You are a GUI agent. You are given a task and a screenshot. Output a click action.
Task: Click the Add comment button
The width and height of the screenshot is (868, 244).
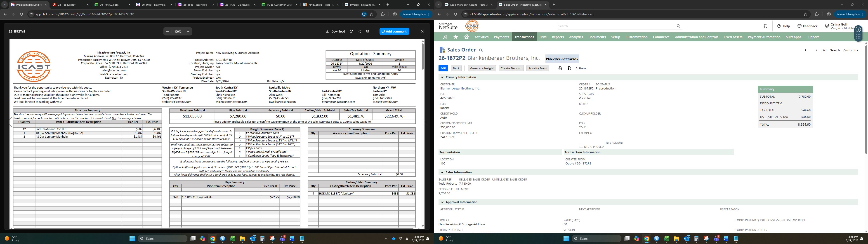click(x=394, y=31)
